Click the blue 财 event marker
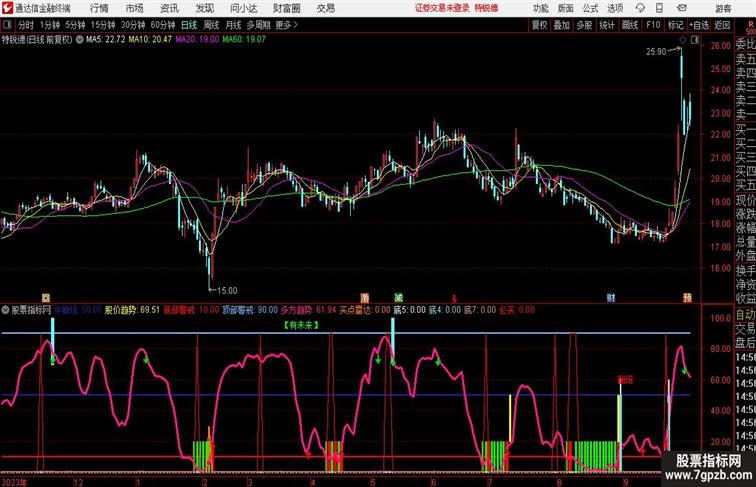This screenshot has height=487, width=756. click(x=611, y=298)
